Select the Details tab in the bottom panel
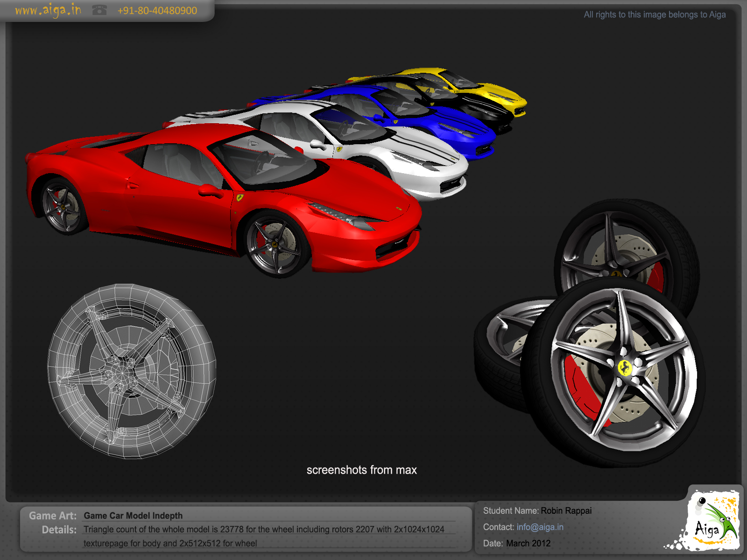Viewport: 747px width, 560px height. pos(60,530)
